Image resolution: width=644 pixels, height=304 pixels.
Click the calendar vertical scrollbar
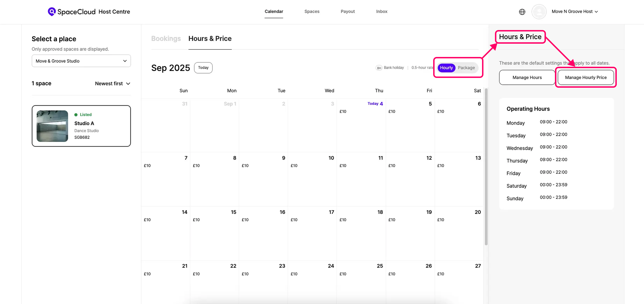[486, 167]
